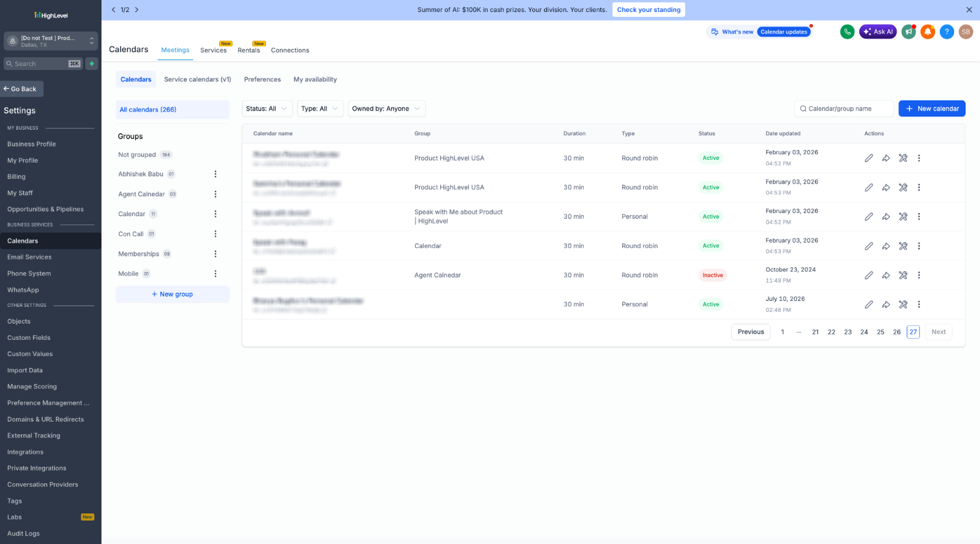The width and height of the screenshot is (980, 544).
Task: Open three-dot menu for Memberships group
Action: coord(216,254)
